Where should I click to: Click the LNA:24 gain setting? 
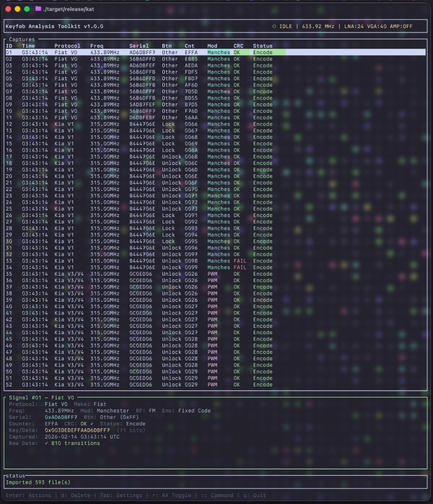[x=354, y=27]
